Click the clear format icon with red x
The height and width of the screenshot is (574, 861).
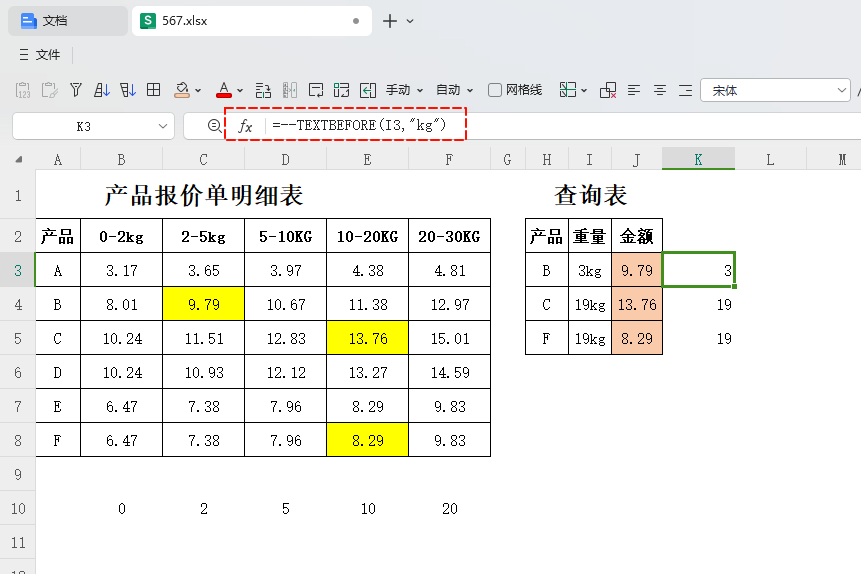[x=608, y=90]
